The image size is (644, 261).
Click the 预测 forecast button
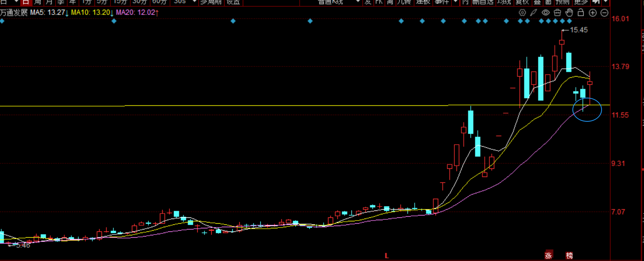562,2
